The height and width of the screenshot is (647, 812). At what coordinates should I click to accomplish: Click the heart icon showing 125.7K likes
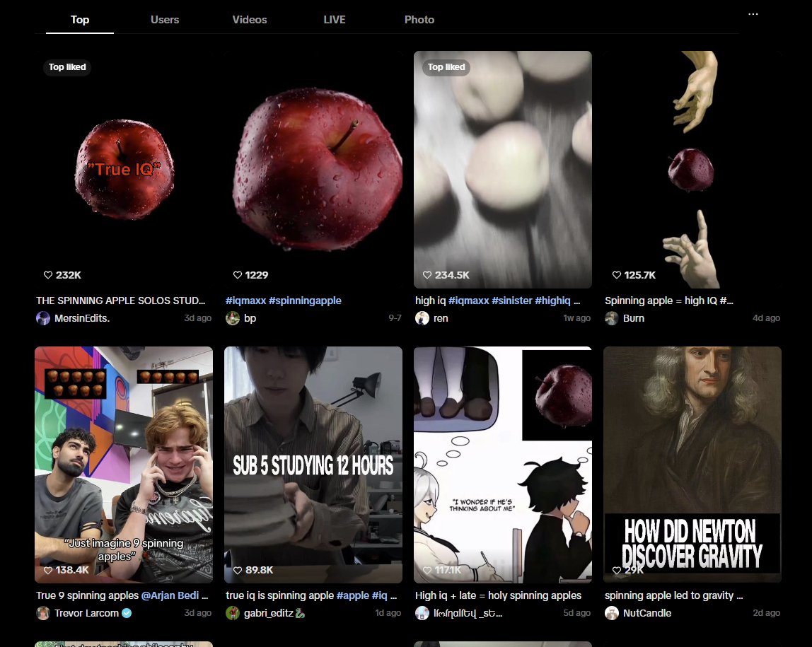[617, 275]
